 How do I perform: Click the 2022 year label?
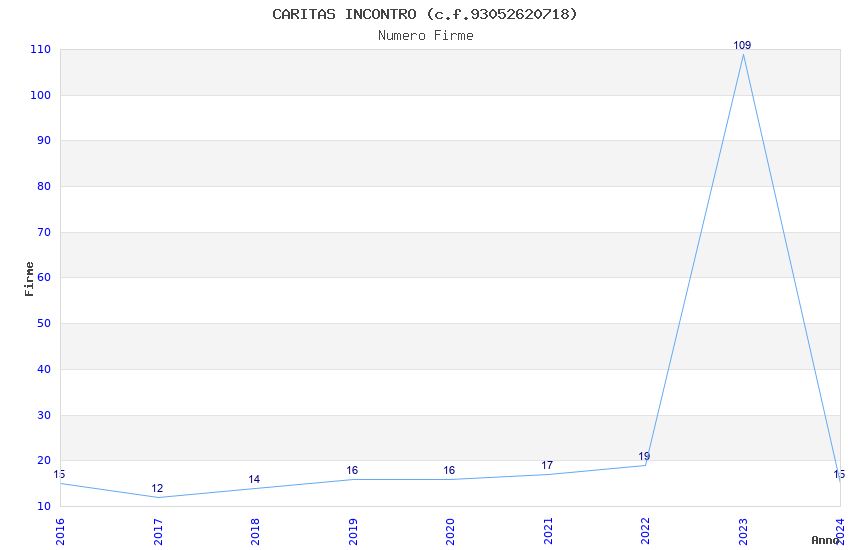[645, 532]
